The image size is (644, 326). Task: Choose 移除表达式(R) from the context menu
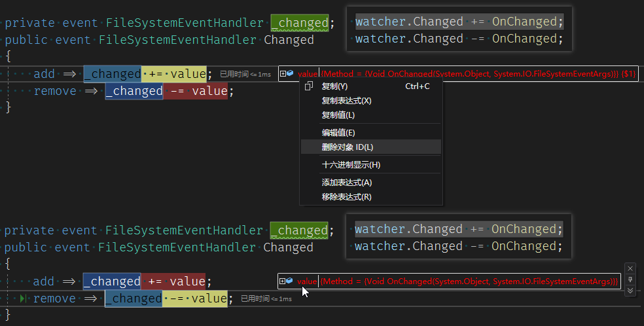pyautogui.click(x=346, y=197)
